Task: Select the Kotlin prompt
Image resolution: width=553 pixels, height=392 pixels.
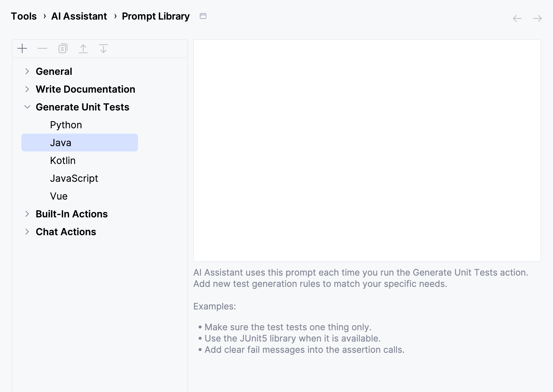Action: (x=62, y=160)
